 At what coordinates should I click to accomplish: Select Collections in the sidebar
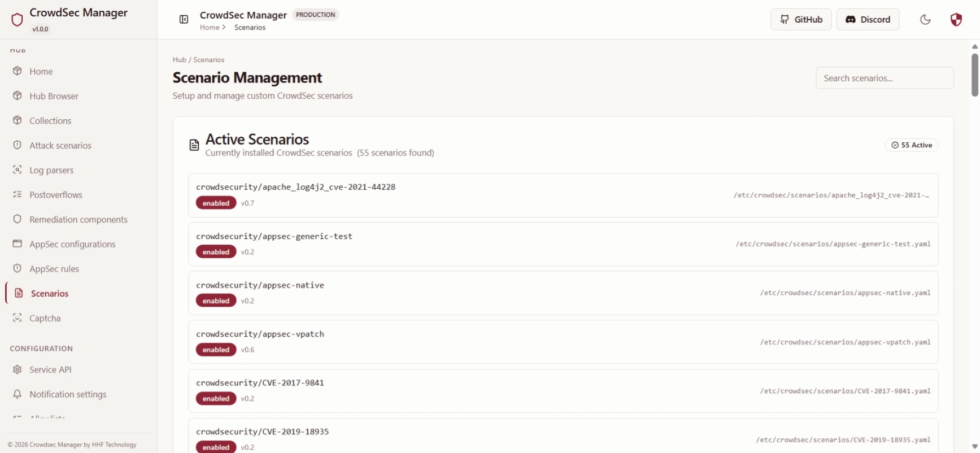(x=50, y=120)
